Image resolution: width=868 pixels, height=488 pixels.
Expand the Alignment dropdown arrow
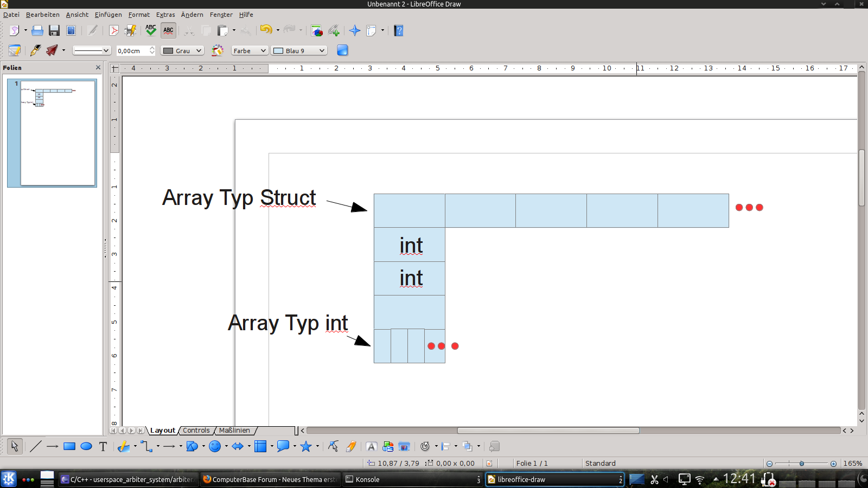[456, 446]
